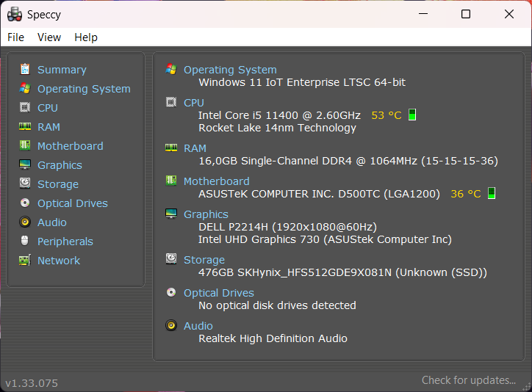Click Realtek High Definition Audio text
532x392 pixels.
click(x=273, y=338)
